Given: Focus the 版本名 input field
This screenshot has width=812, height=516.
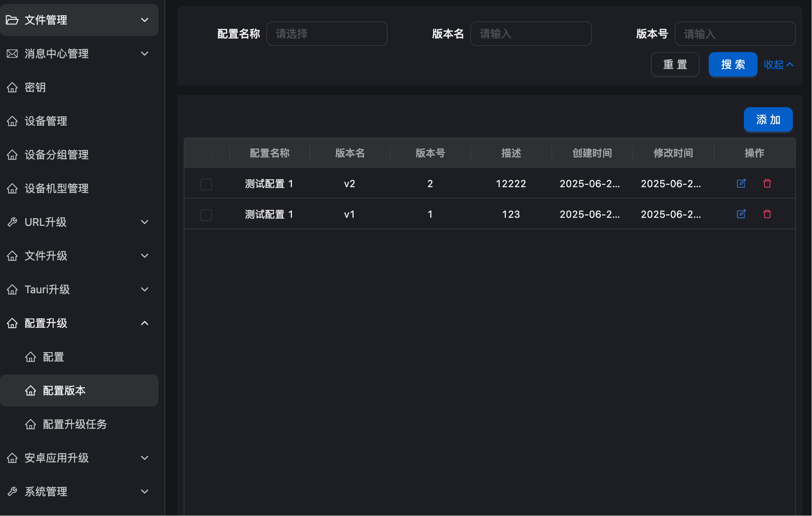Looking at the screenshot, I should [531, 34].
